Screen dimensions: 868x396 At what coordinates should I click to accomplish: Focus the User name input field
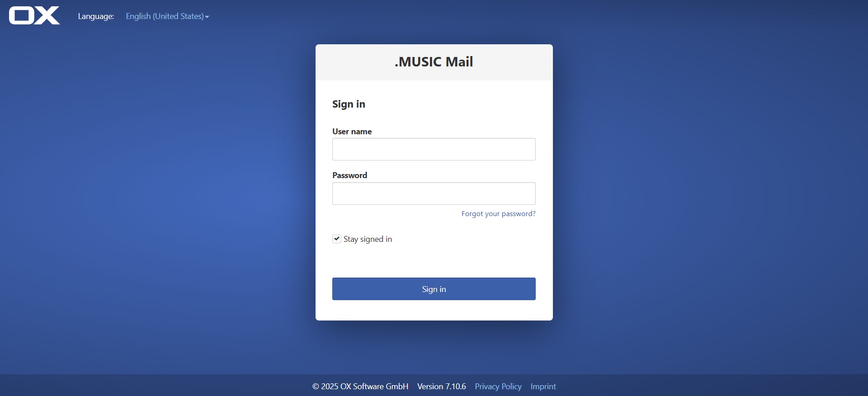click(434, 149)
